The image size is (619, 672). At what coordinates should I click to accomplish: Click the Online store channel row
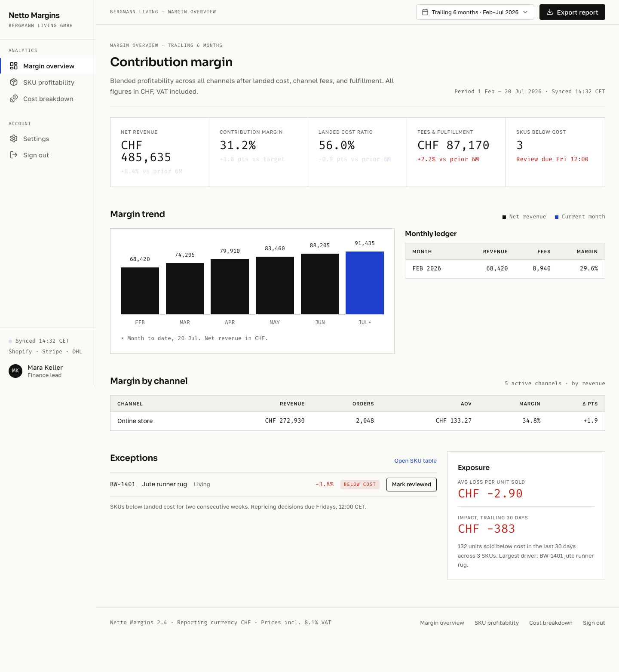click(358, 421)
